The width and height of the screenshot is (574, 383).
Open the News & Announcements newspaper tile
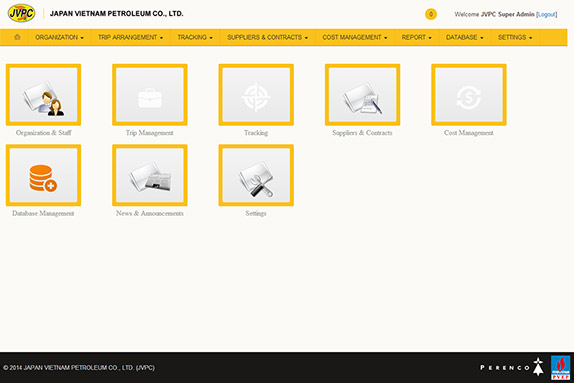pyautogui.click(x=150, y=175)
